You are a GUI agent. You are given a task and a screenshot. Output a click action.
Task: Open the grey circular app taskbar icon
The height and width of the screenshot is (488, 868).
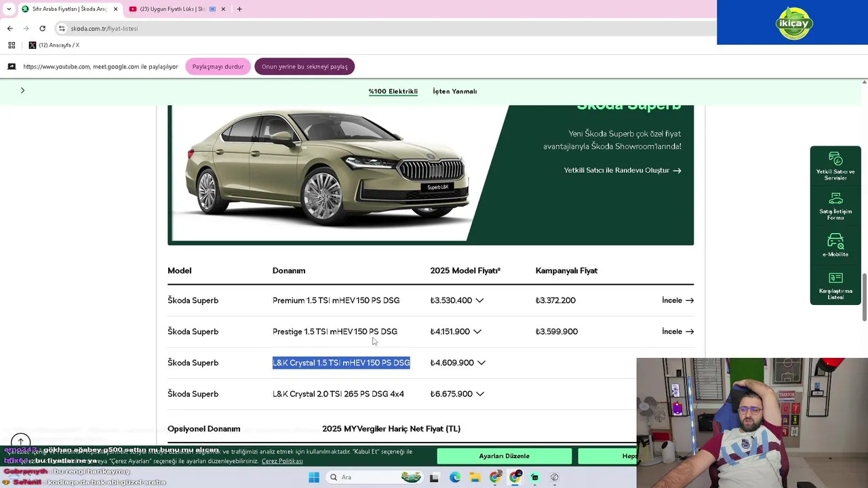click(555, 477)
